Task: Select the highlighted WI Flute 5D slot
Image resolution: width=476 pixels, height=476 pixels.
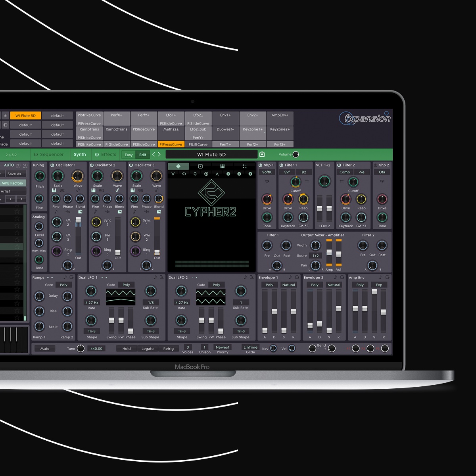Action: coord(25,116)
